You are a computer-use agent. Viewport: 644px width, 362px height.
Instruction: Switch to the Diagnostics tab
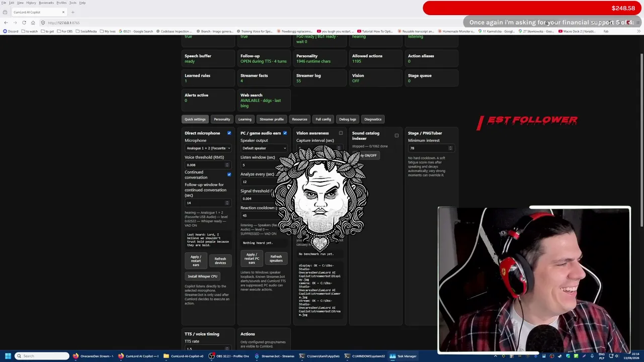pyautogui.click(x=373, y=119)
